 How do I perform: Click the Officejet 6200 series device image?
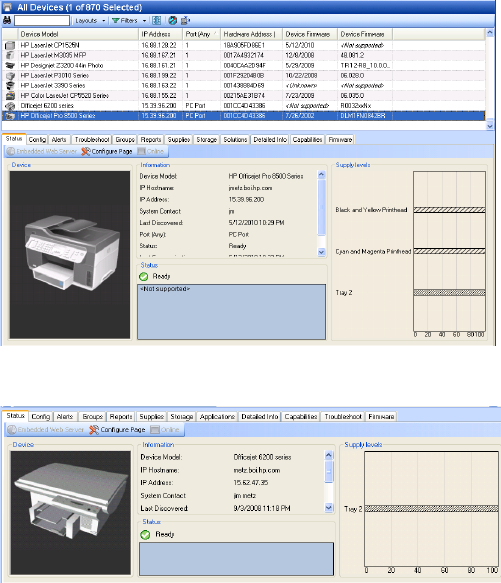tap(71, 513)
